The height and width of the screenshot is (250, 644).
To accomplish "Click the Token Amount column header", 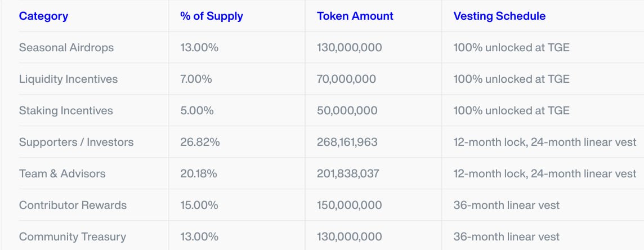I will pos(355,16).
